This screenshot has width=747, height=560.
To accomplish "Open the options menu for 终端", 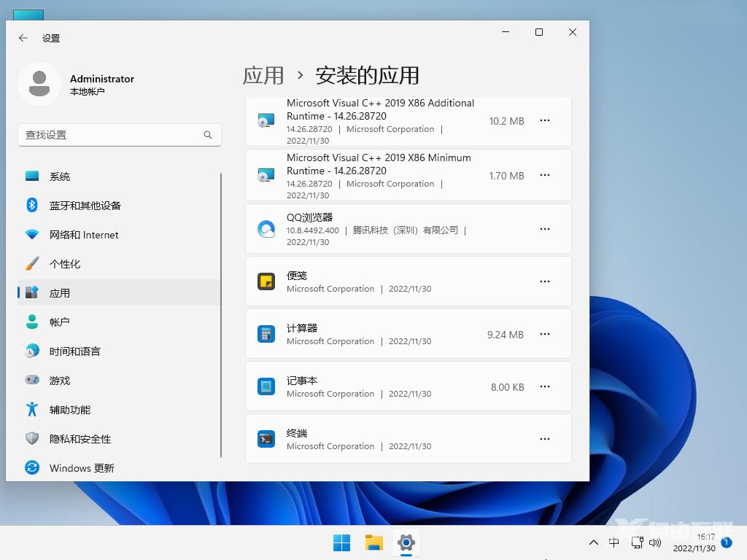I will point(544,438).
